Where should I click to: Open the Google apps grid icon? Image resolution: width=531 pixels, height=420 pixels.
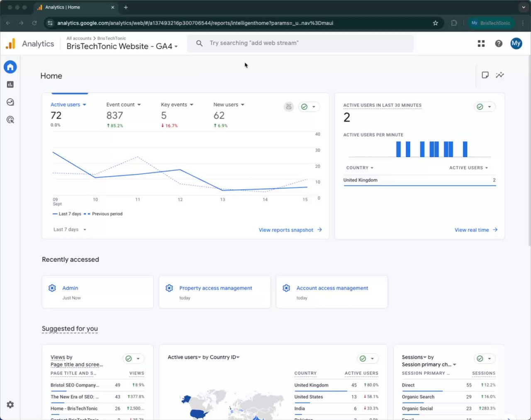tap(481, 44)
